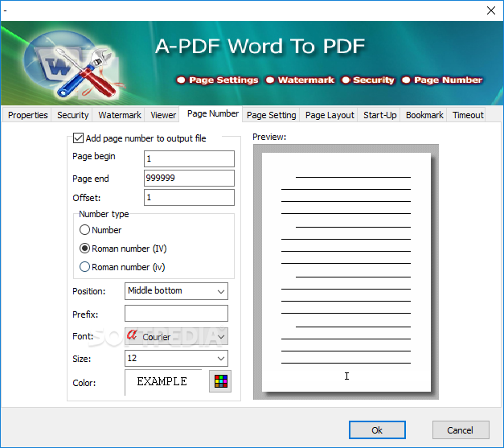Image resolution: width=504 pixels, height=448 pixels.
Task: Expand the Size dropdown
Action: (176, 358)
